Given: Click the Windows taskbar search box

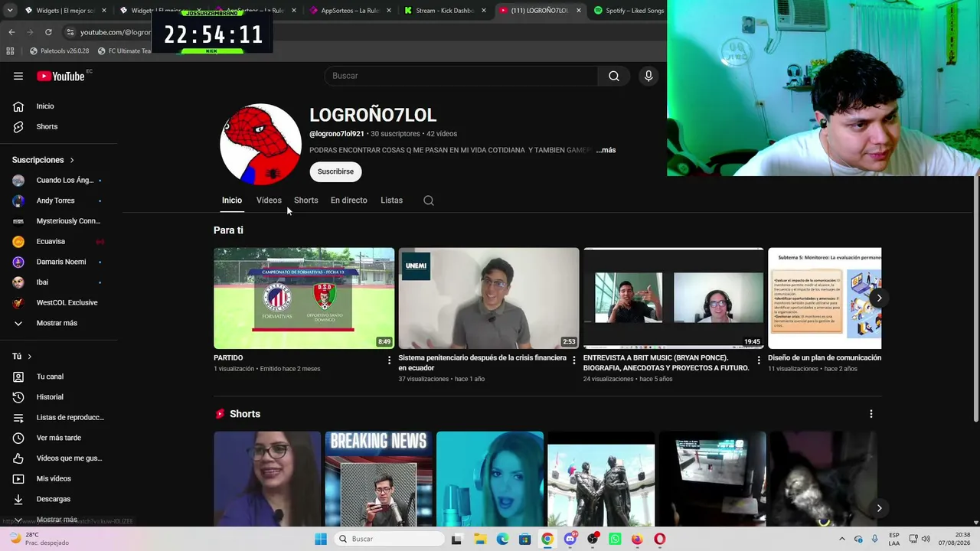Looking at the screenshot, I should (390, 539).
